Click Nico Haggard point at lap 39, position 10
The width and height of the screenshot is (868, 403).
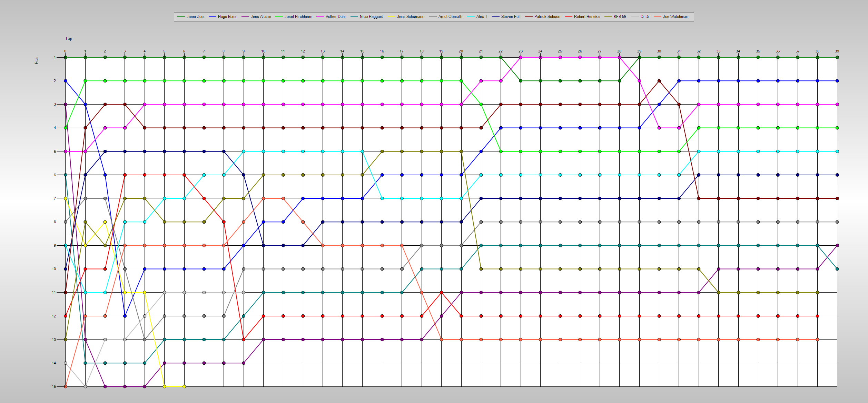837,269
